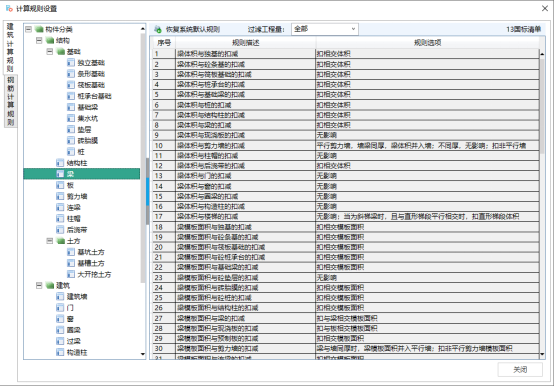
Task: Collapse the 建筑 tree branch
Action: tap(39, 286)
